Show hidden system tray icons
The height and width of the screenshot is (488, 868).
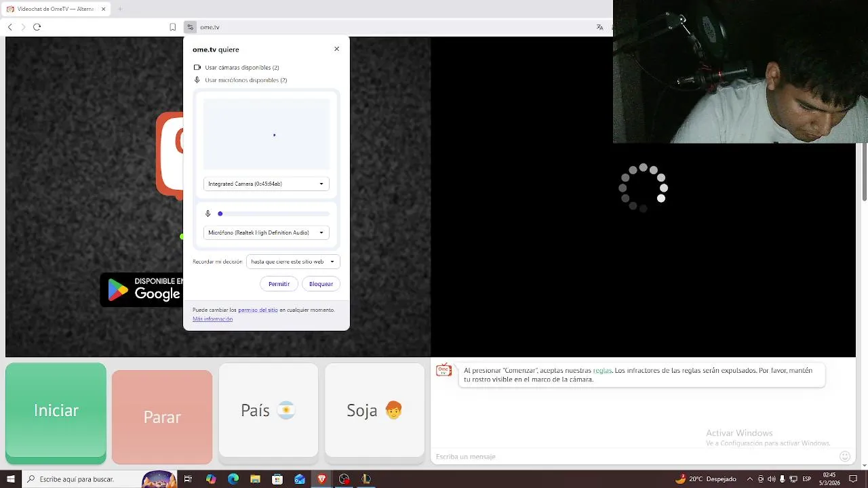[x=750, y=479]
